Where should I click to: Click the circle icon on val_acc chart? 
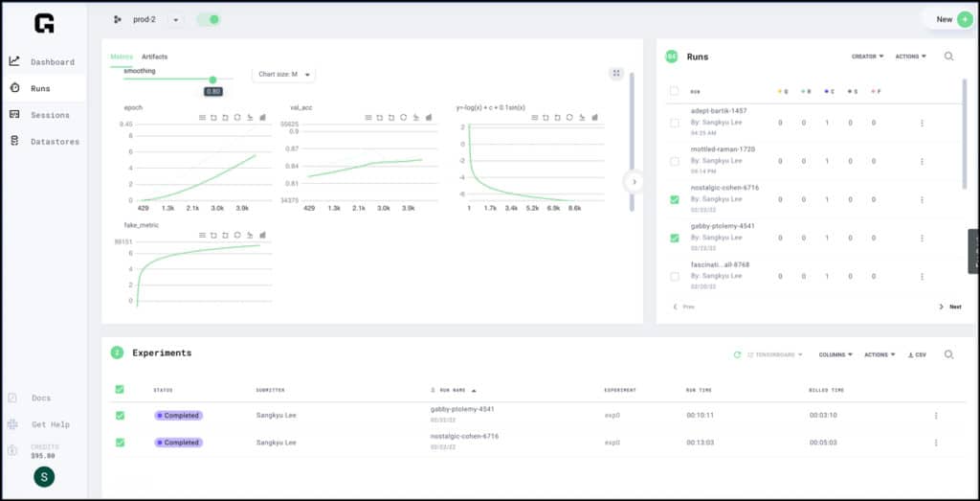[404, 118]
